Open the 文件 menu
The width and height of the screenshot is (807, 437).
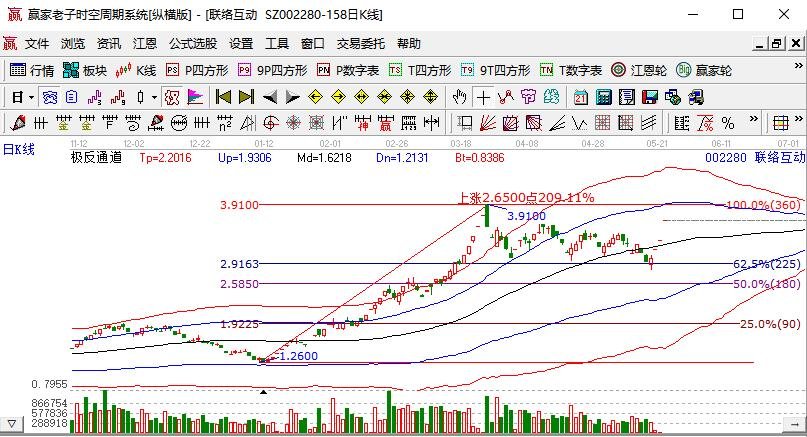pyautogui.click(x=37, y=44)
